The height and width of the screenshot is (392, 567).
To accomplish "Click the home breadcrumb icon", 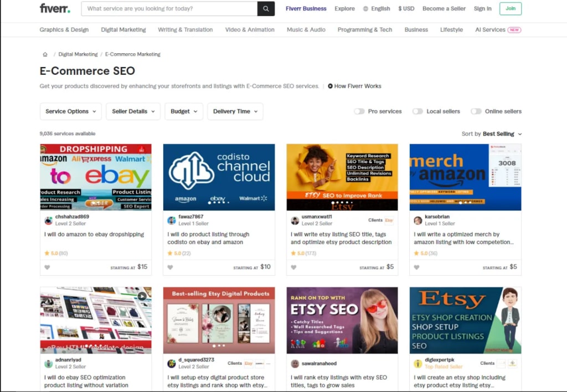I will (x=45, y=54).
